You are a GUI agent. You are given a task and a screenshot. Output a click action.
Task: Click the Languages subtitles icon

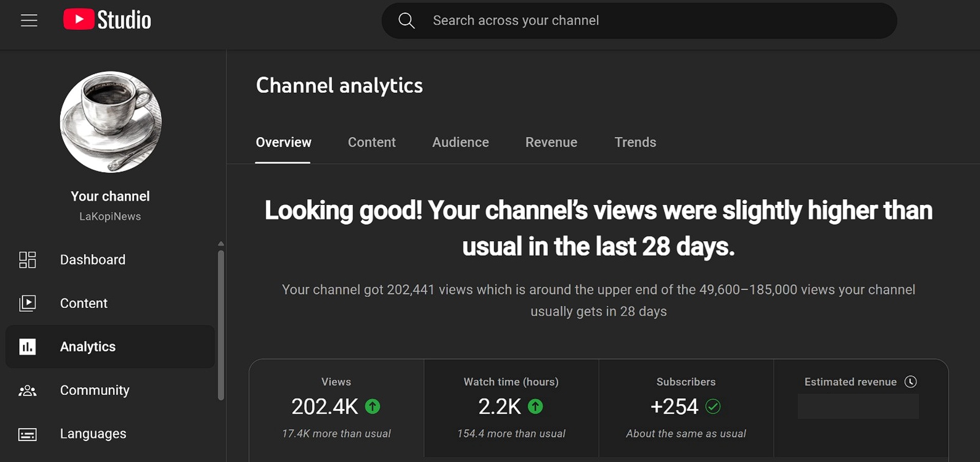[27, 434]
